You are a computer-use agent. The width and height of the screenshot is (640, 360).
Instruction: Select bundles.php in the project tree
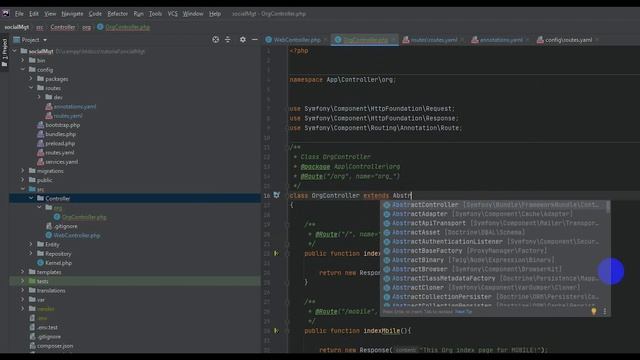point(60,134)
